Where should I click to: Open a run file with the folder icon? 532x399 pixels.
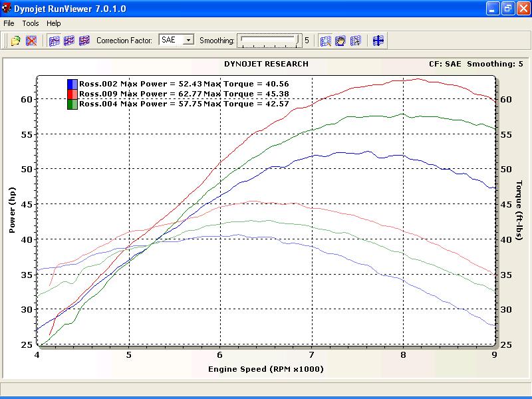(x=15, y=41)
